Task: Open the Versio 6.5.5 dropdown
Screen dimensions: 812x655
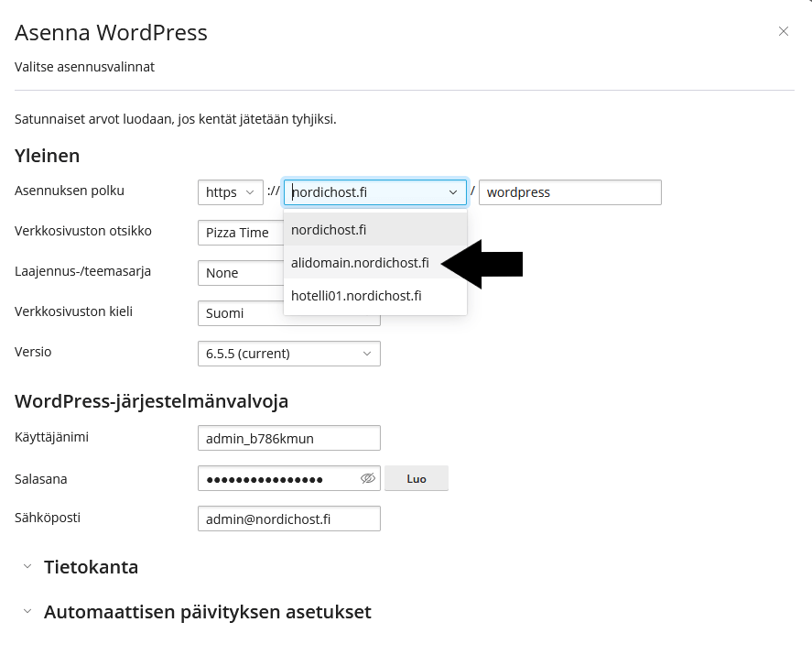Action: point(288,354)
